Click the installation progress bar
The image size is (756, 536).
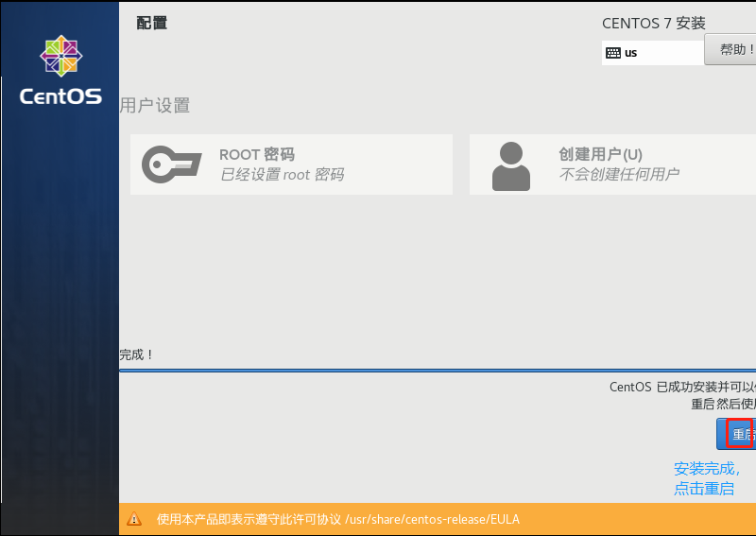pos(435,371)
